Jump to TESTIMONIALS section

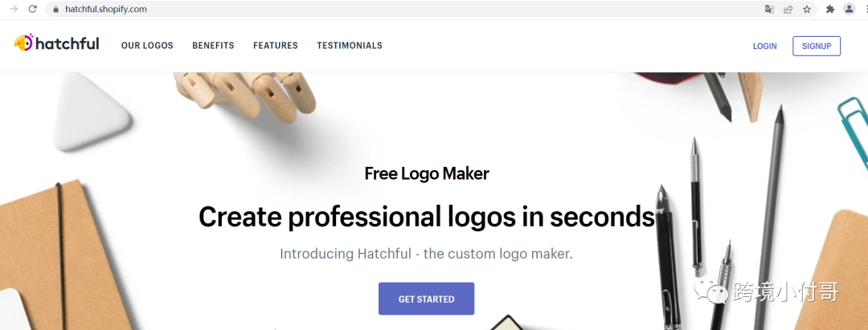[350, 46]
